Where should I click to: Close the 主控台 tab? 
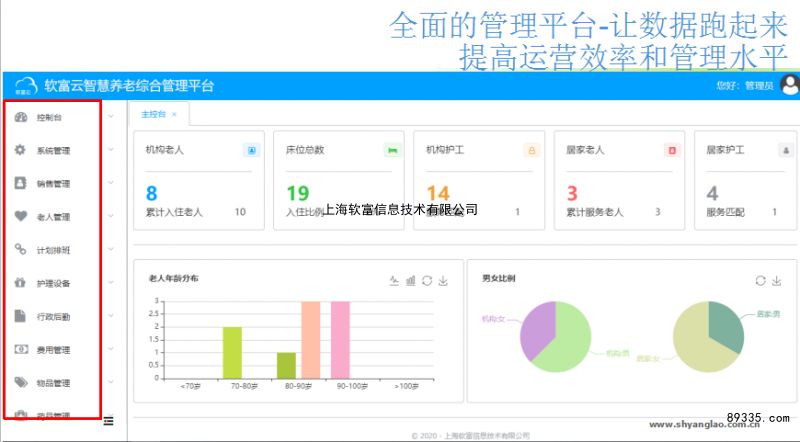(x=174, y=114)
